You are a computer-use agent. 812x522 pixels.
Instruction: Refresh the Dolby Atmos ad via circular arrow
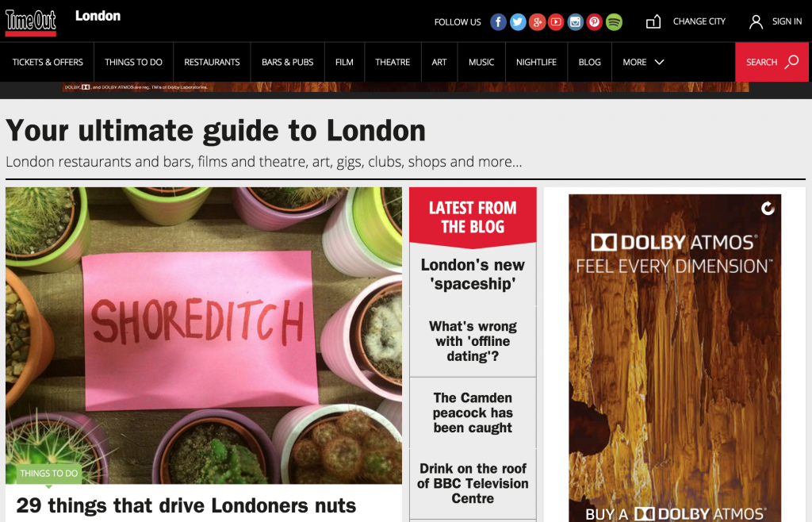coord(767,206)
